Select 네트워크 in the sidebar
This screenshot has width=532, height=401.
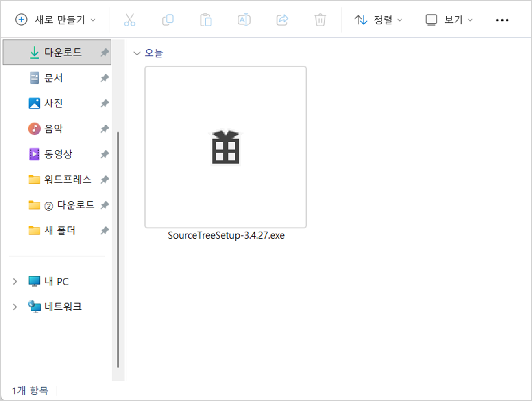tap(55, 307)
